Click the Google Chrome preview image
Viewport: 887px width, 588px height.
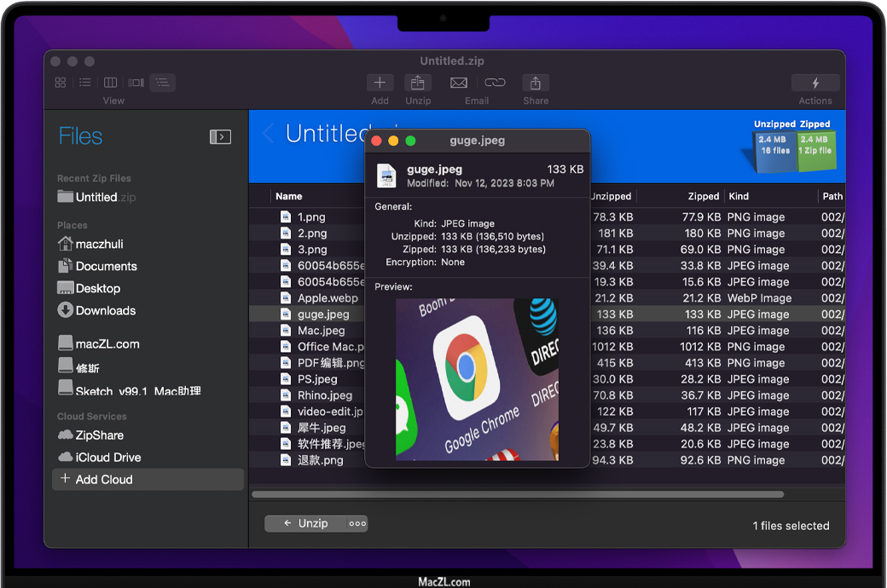coord(477,379)
